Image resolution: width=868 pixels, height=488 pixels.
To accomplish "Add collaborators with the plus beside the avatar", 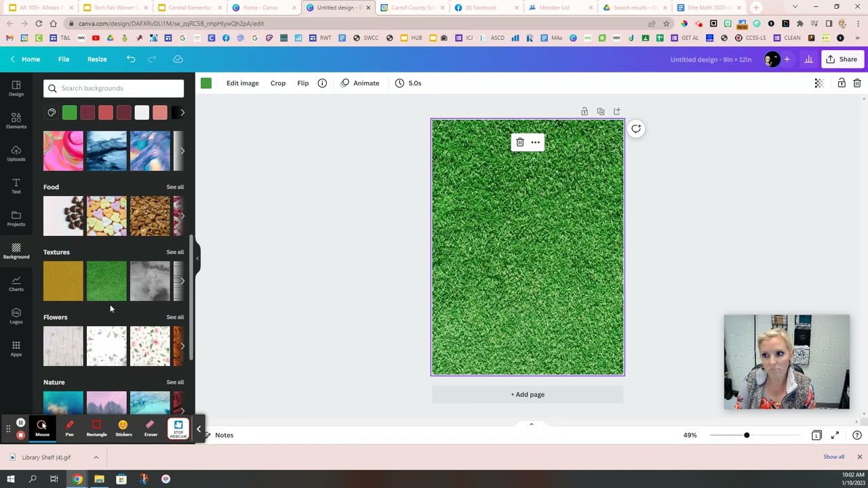I will (787, 60).
